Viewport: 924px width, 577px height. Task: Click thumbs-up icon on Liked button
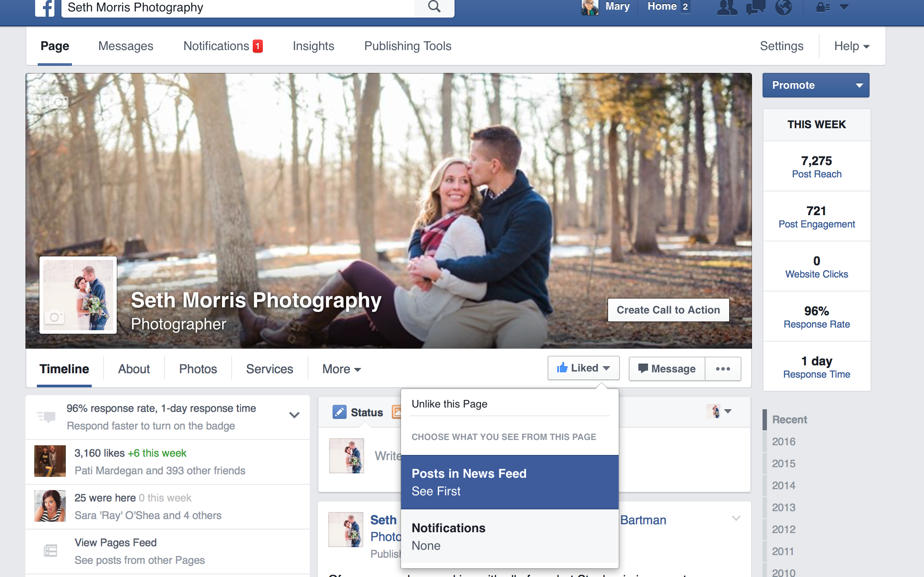pos(562,368)
